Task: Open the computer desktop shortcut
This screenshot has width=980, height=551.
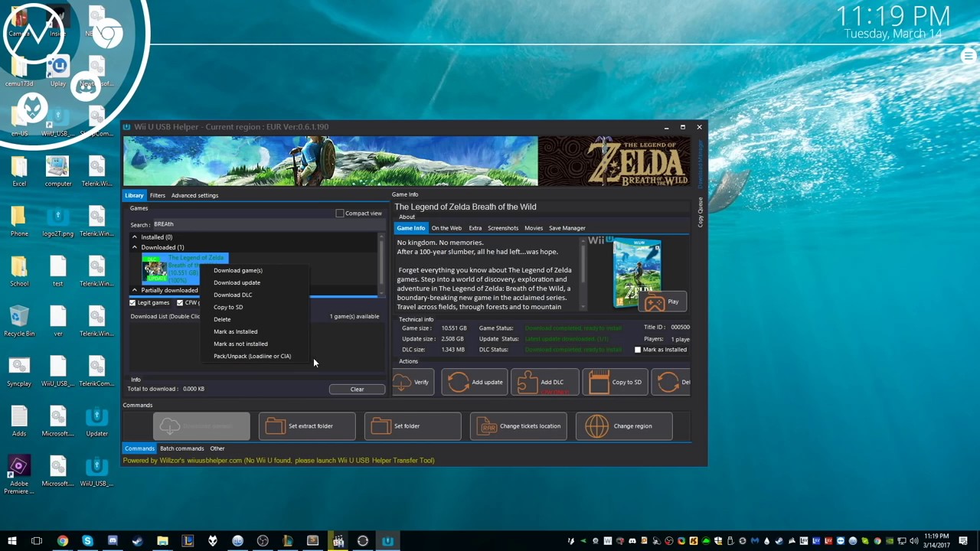Action: point(57,171)
